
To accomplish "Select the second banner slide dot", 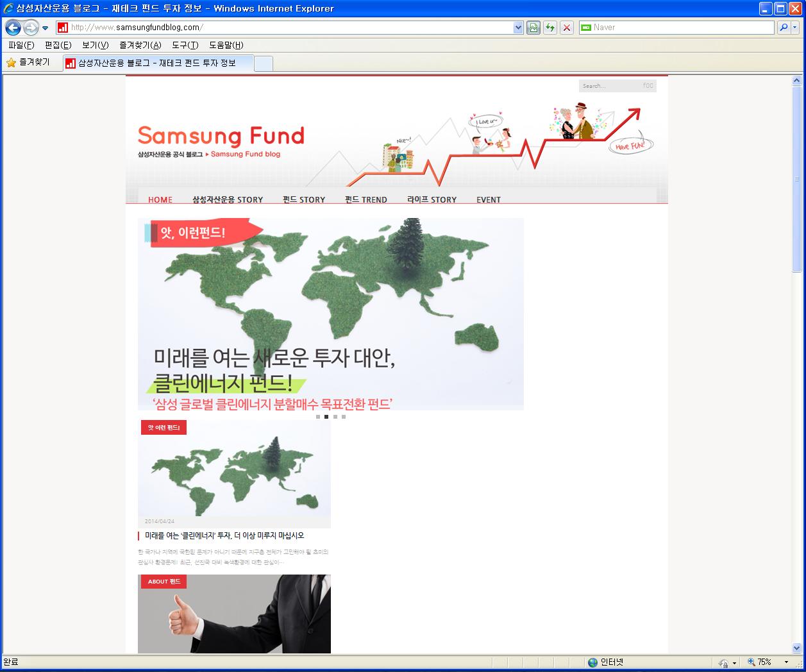I will click(326, 417).
